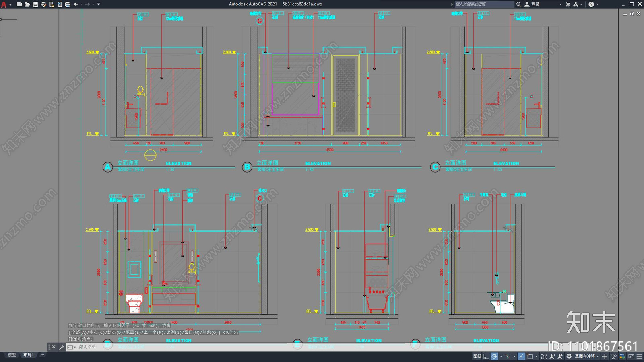Expand the application menu arrow beside logo
Image resolution: width=644 pixels, height=362 pixels.
10,5
